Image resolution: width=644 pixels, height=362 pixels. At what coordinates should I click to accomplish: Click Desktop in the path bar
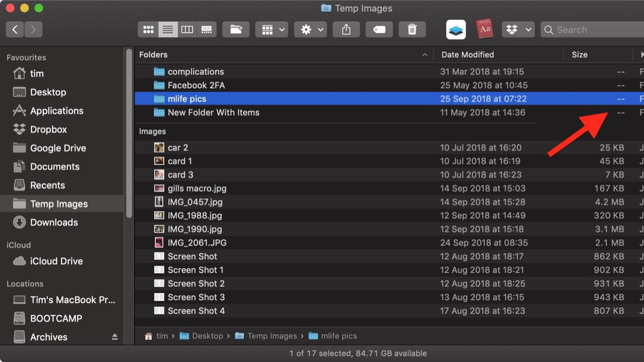pos(207,336)
